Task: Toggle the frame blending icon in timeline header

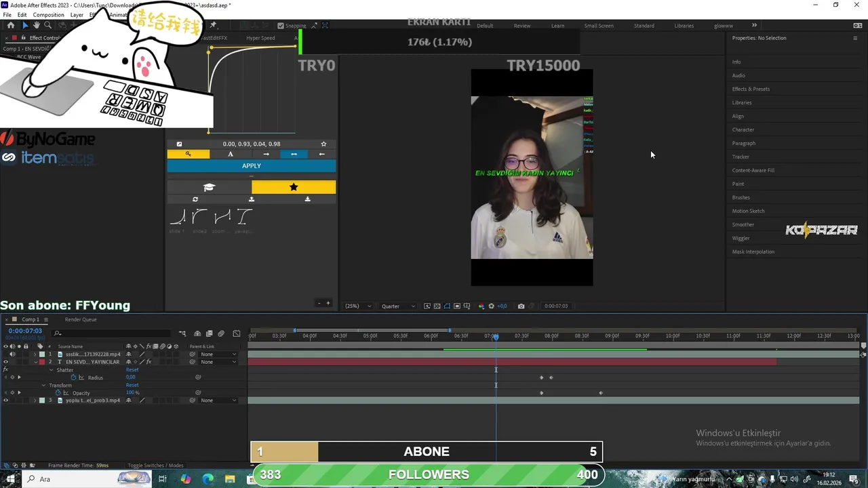Action: pyautogui.click(x=209, y=333)
